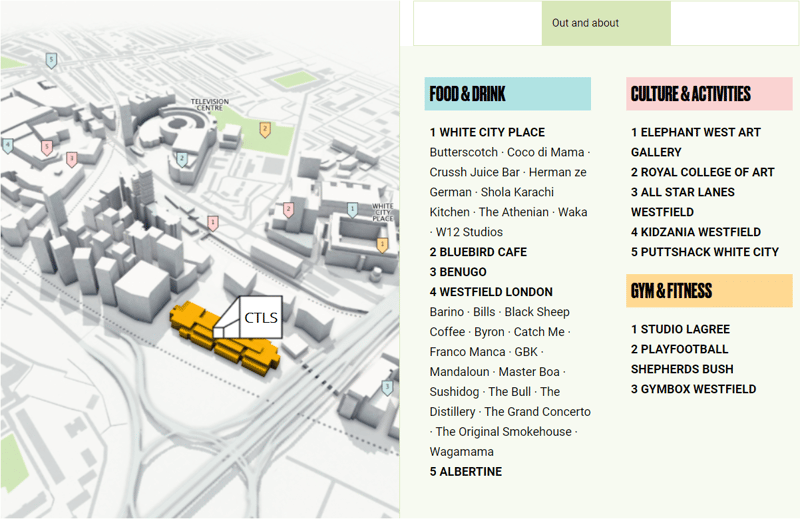Image resolution: width=800 pixels, height=519 pixels.
Task: Select 1 White City Place list entry
Action: [x=487, y=132]
